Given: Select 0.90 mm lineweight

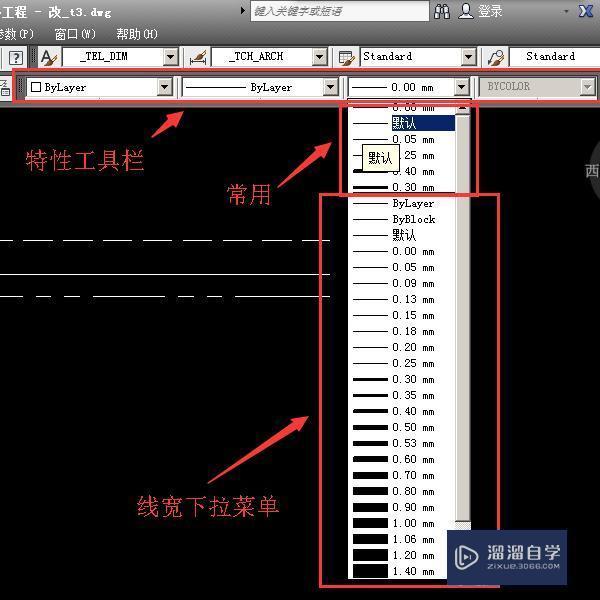Looking at the screenshot, I should (x=404, y=507).
